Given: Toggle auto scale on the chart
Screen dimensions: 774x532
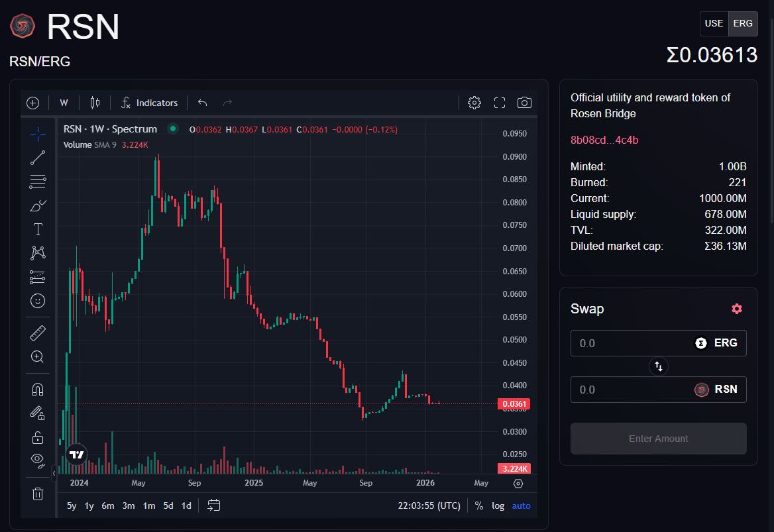Looking at the screenshot, I should (x=522, y=505).
